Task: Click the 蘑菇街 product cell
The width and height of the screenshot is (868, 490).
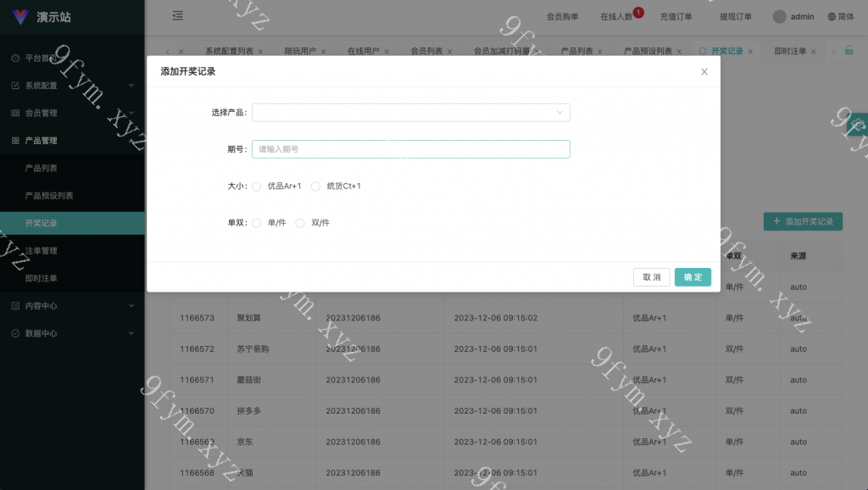Action: (248, 380)
